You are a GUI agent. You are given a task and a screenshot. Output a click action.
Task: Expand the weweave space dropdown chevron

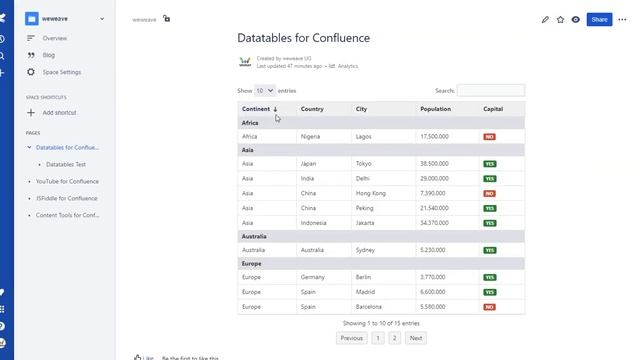click(x=102, y=19)
